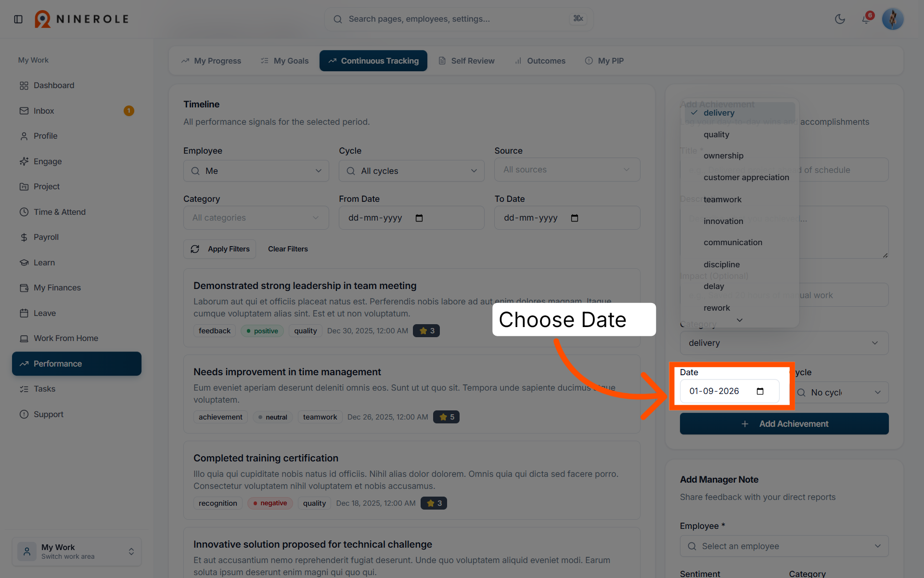Expand the All cycles dropdown

411,171
